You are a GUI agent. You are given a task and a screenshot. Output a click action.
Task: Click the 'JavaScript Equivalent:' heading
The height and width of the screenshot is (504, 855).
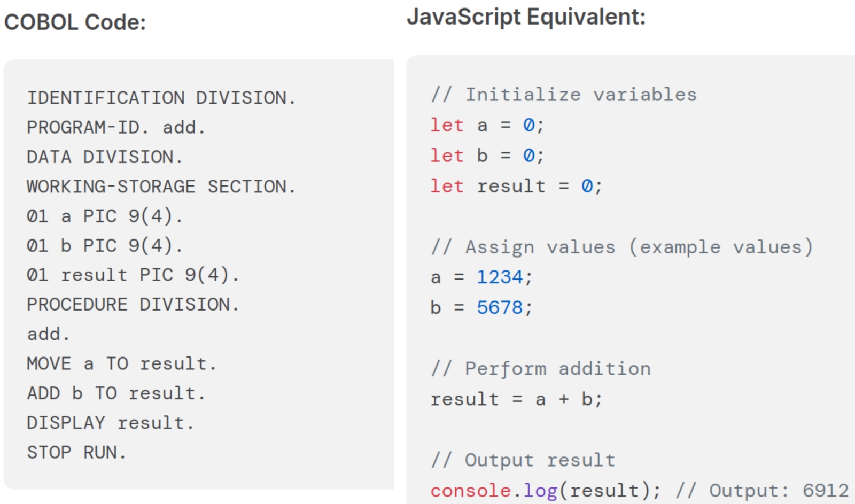(526, 17)
